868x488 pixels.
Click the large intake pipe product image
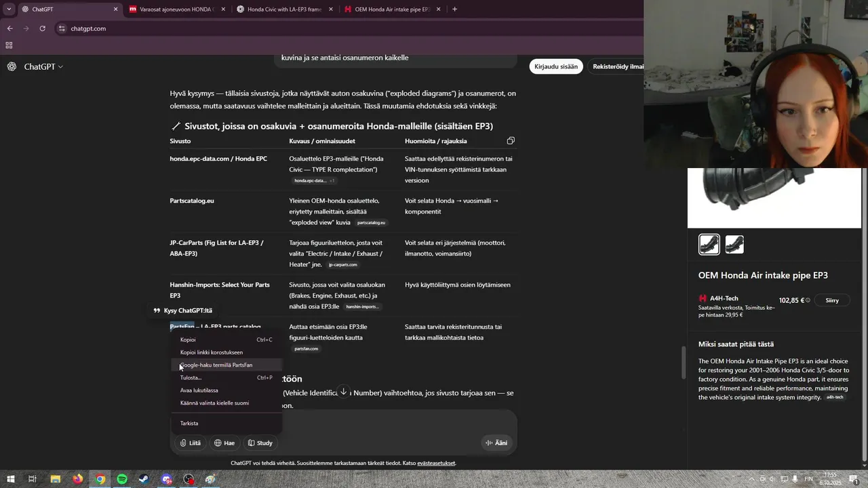774,198
